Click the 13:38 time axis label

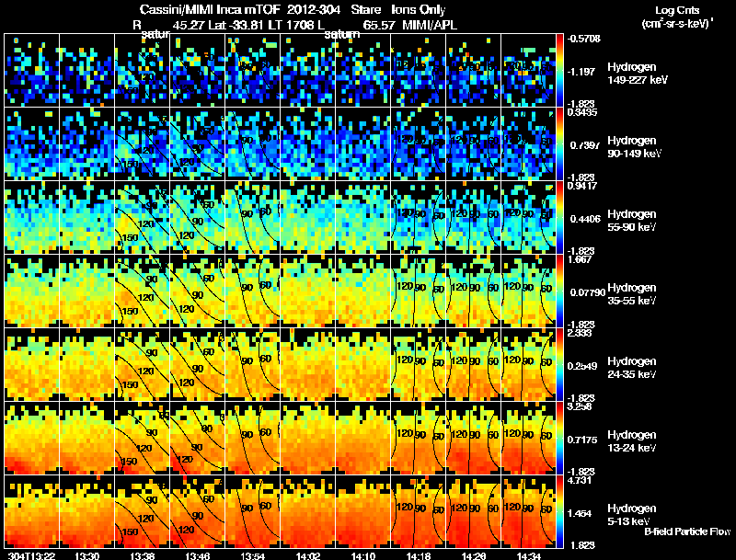[142, 556]
